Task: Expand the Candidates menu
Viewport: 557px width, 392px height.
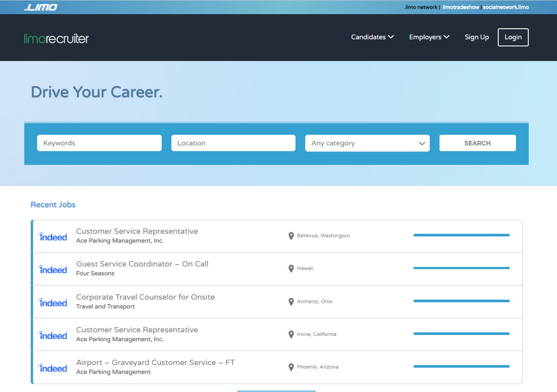Action: 372,37
